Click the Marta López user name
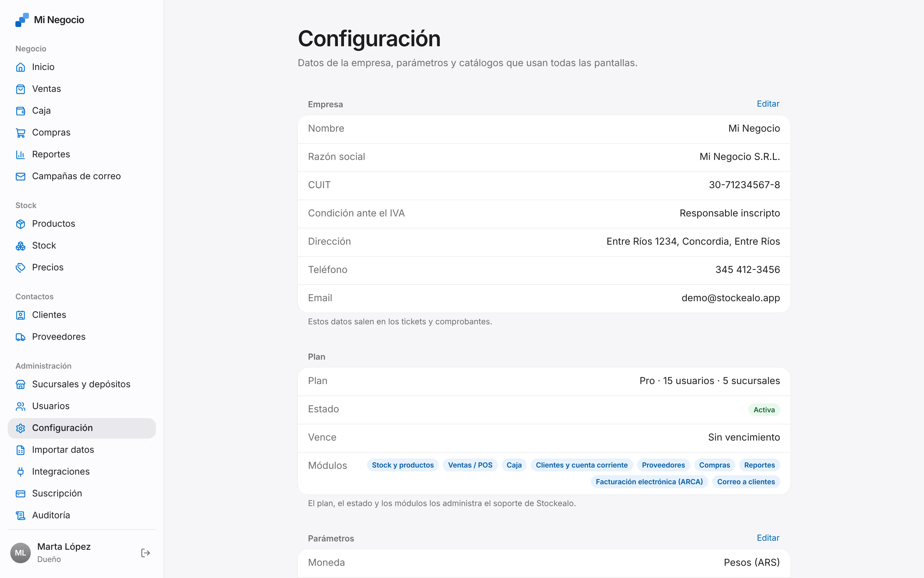The width and height of the screenshot is (924, 578). tap(64, 547)
